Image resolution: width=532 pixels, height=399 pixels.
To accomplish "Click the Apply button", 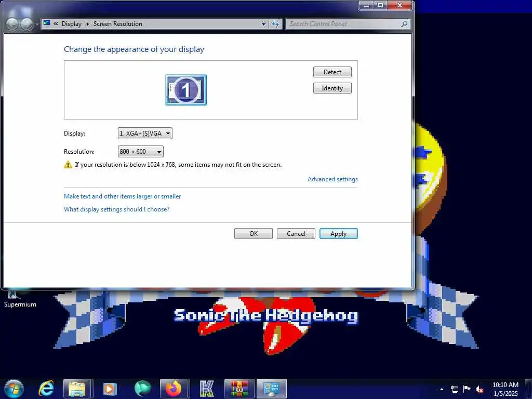I will [339, 233].
